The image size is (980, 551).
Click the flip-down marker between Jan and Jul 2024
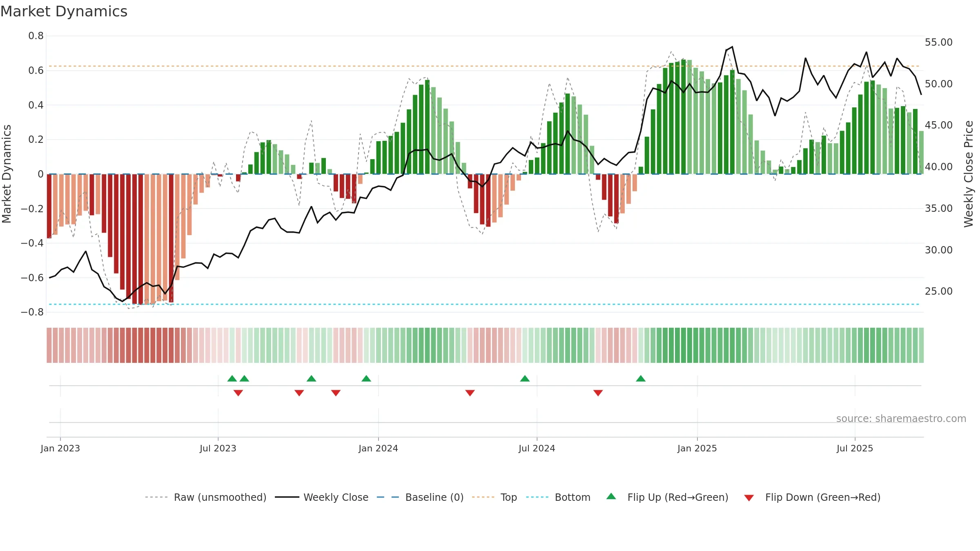pyautogui.click(x=470, y=393)
